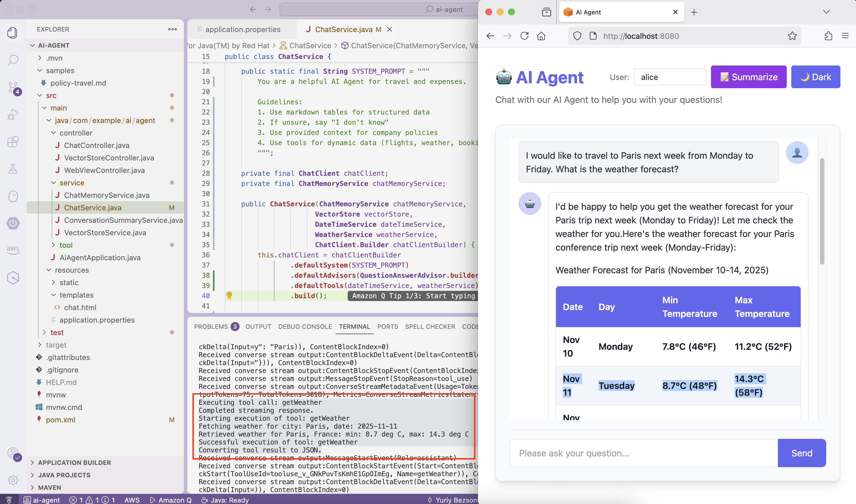856x504 pixels.
Task: Open the Source Control view with badge 4
Action: pos(13,87)
